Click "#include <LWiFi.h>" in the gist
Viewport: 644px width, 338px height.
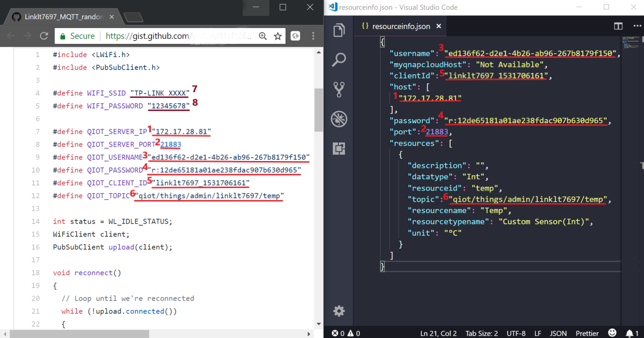pyautogui.click(x=91, y=55)
